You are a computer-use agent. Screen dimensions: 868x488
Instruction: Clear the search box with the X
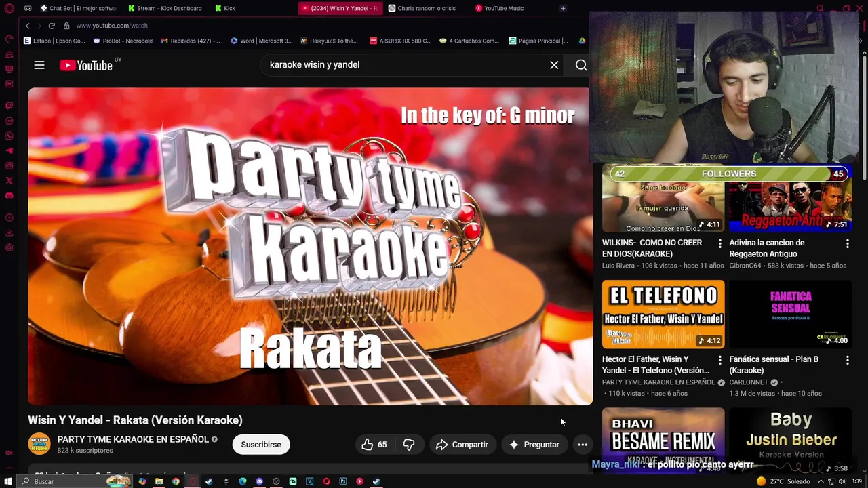click(x=554, y=65)
